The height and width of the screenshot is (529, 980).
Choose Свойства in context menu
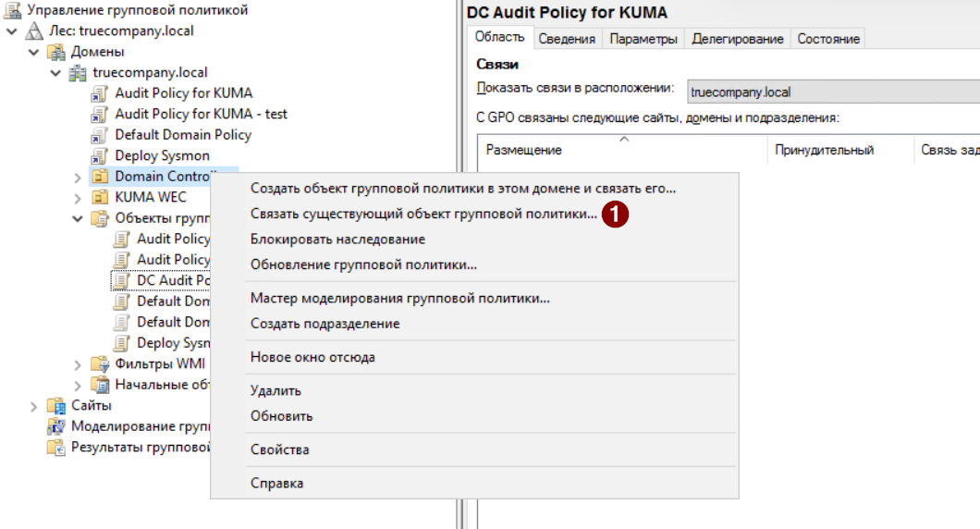(279, 449)
